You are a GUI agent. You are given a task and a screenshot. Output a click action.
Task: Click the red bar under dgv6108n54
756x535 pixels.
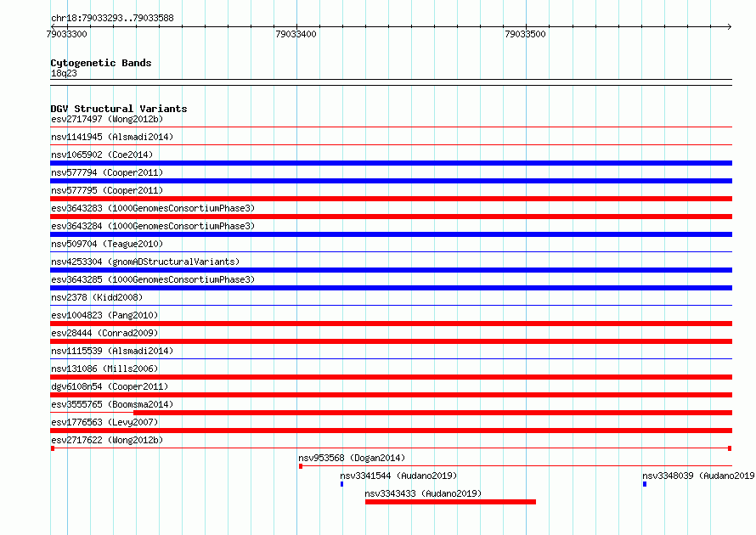coord(391,395)
